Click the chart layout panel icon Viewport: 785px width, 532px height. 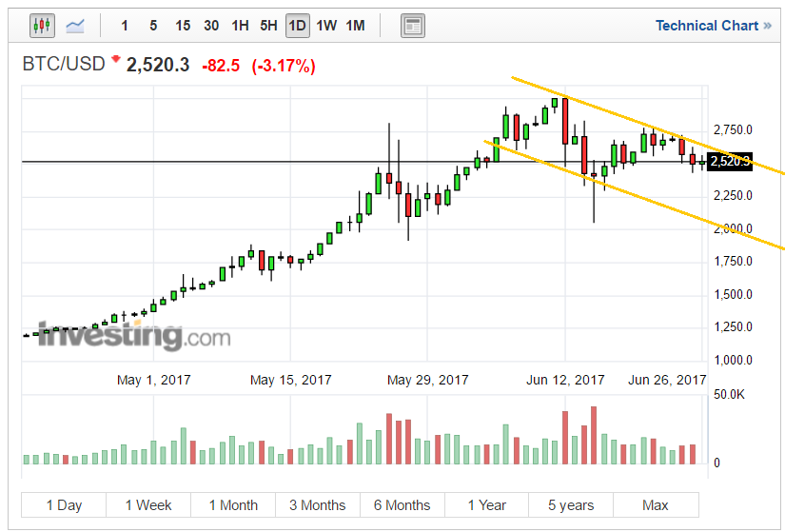point(412,26)
